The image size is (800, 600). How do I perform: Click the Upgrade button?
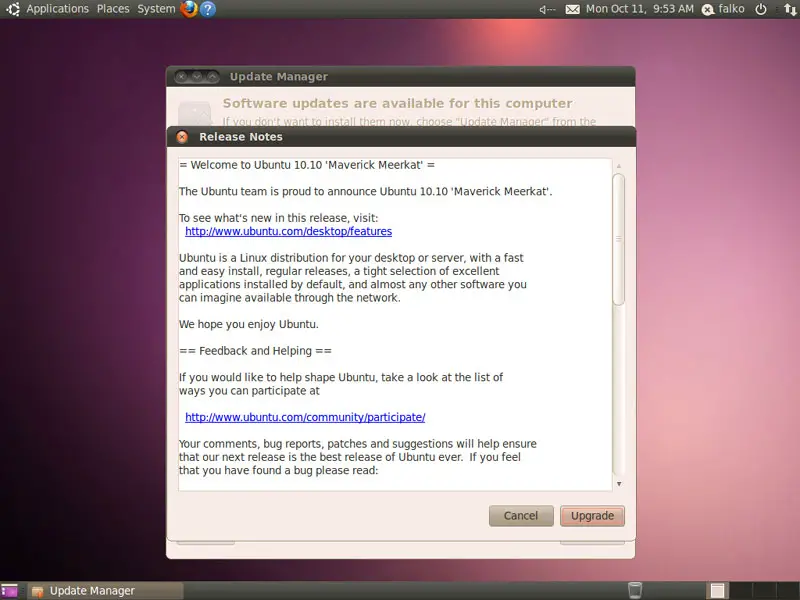592,516
